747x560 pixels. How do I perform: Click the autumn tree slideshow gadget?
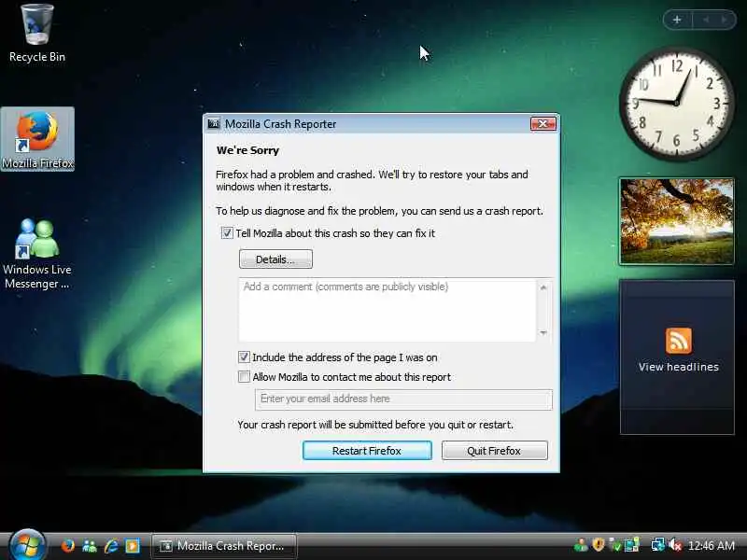tap(677, 221)
